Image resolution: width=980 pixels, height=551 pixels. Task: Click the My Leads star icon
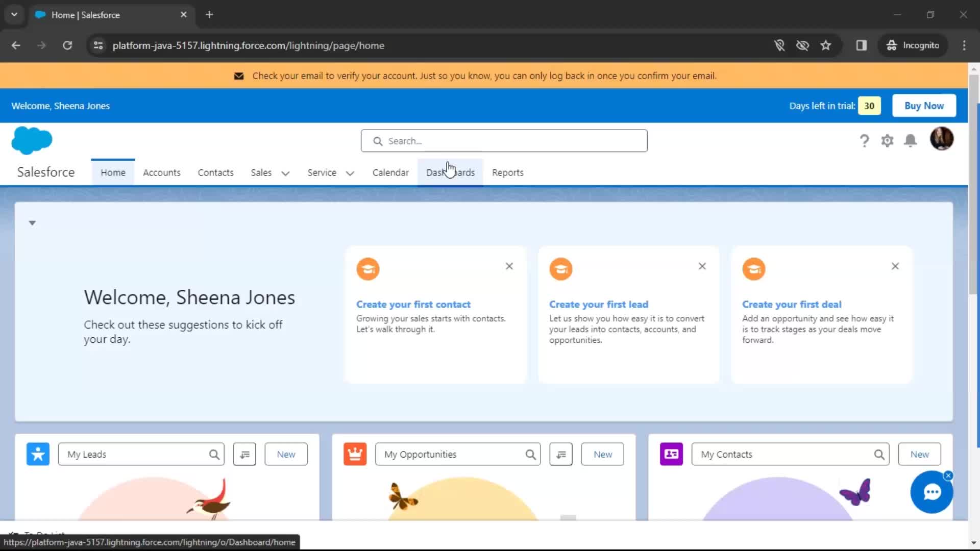[x=38, y=454]
